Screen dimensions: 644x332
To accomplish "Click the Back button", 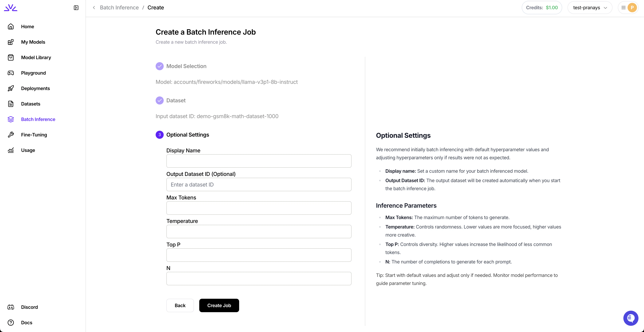I will [180, 305].
